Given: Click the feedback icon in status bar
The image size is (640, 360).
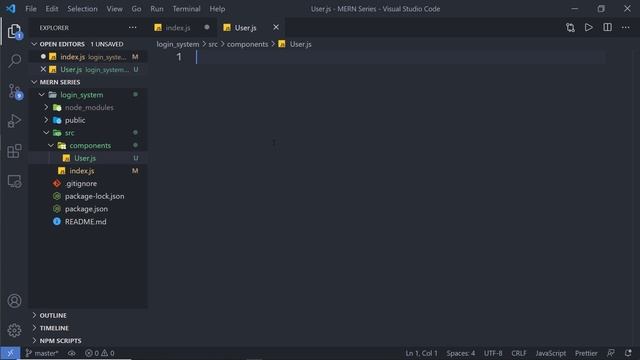Looking at the screenshot, I should click(x=611, y=353).
